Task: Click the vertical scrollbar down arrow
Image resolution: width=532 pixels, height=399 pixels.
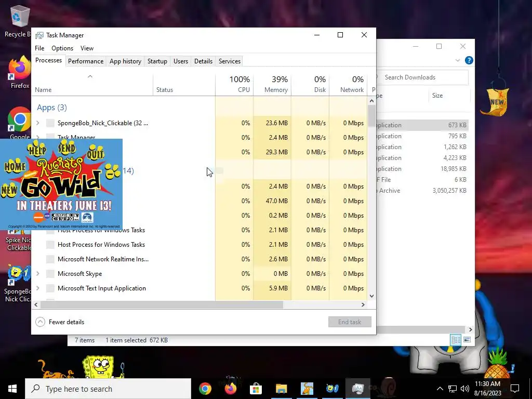Action: (371, 296)
